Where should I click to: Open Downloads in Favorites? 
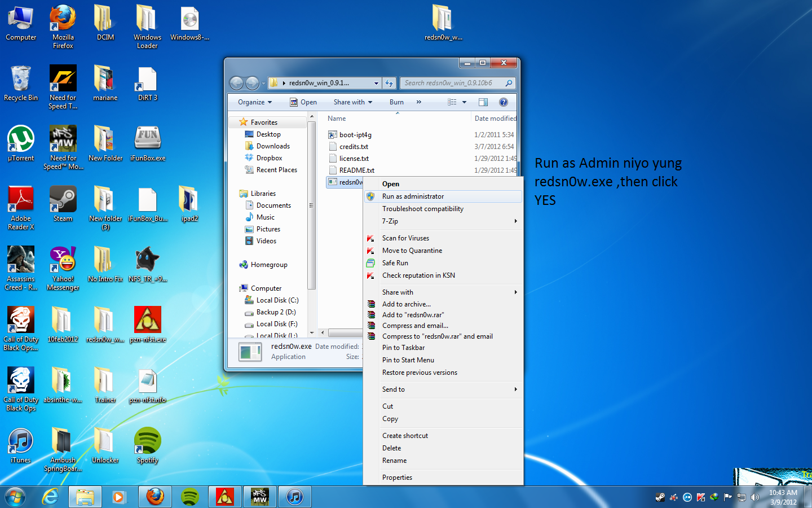(x=273, y=146)
